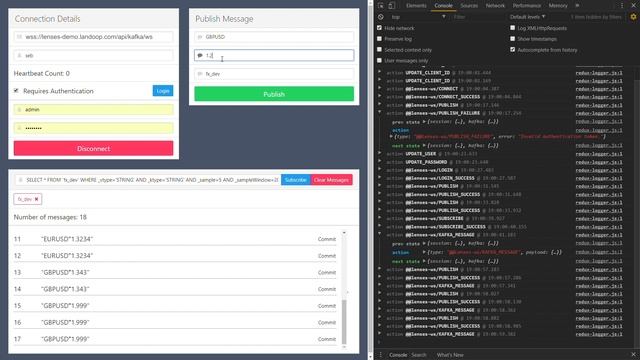Open redux-logger.js link beside LOGIN_SUCCESS
The height and width of the screenshot is (360, 640).
(599, 178)
